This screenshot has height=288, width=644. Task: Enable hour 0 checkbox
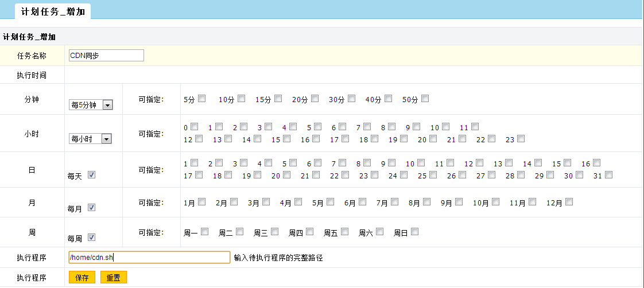[x=195, y=127]
